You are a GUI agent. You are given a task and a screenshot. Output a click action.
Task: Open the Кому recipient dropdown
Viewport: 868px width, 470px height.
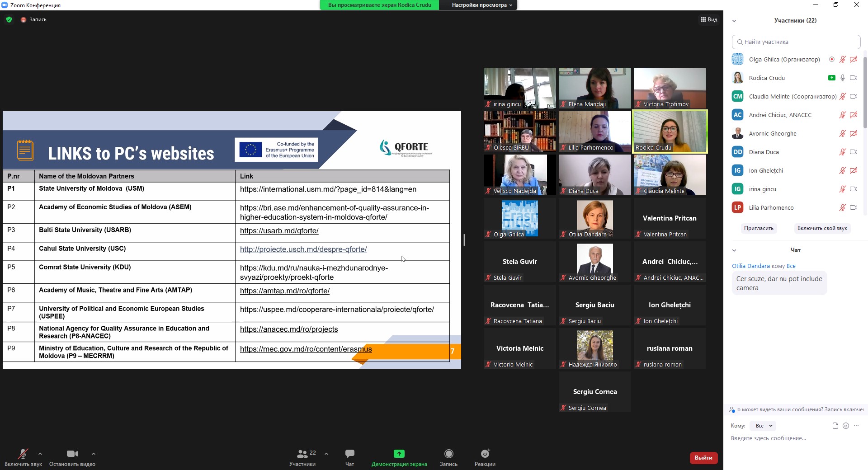point(763,426)
